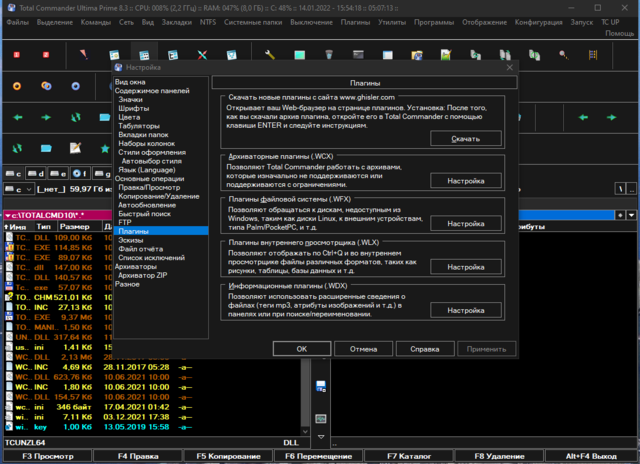Click the Справка button

coord(424,349)
